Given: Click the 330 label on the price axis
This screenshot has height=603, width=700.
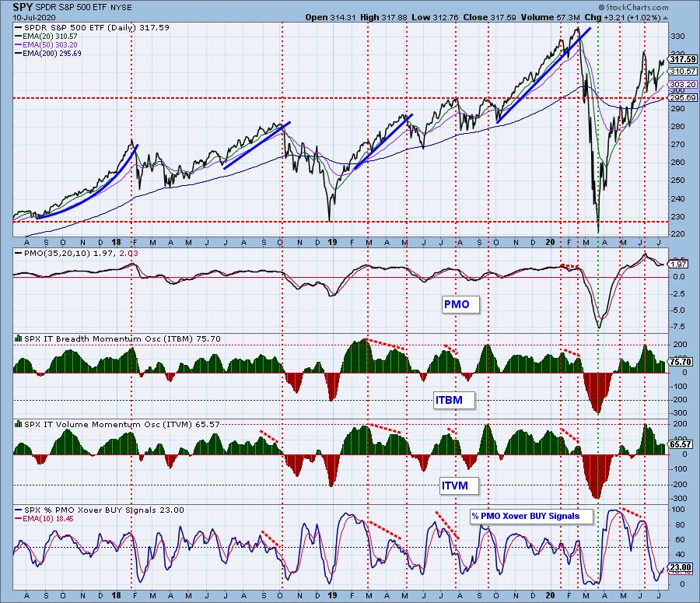Looking at the screenshot, I should (678, 36).
